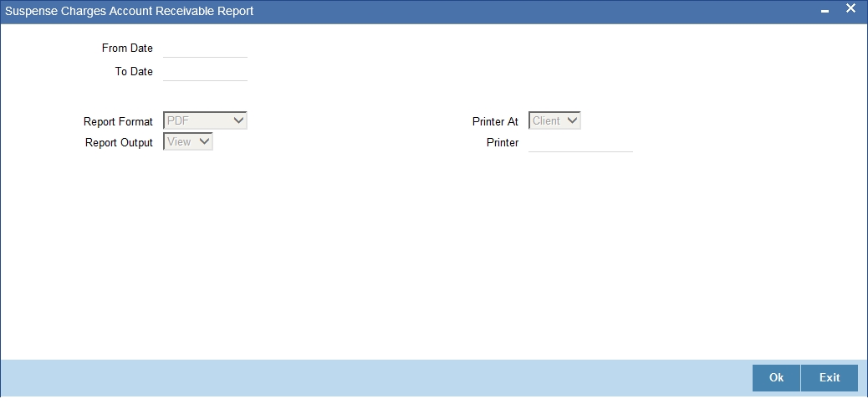The width and height of the screenshot is (868, 404).
Task: Click the Report Output label
Action: point(119,142)
